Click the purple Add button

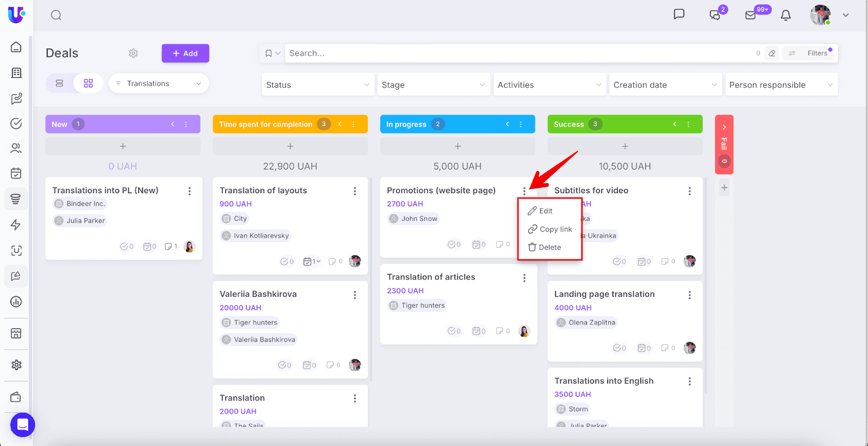coord(185,53)
